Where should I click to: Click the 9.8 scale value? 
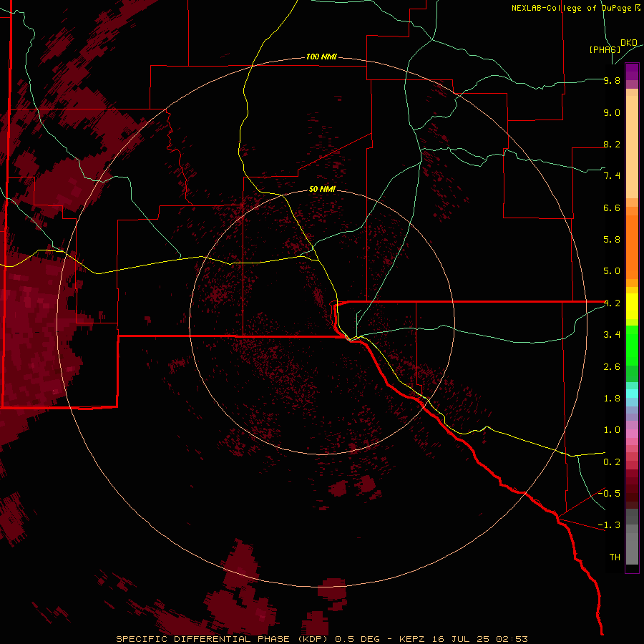point(612,80)
